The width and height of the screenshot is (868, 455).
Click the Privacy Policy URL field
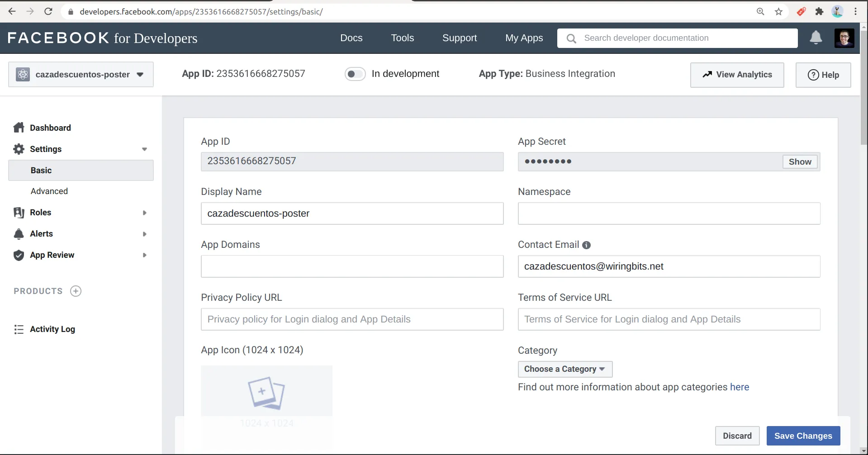click(352, 319)
